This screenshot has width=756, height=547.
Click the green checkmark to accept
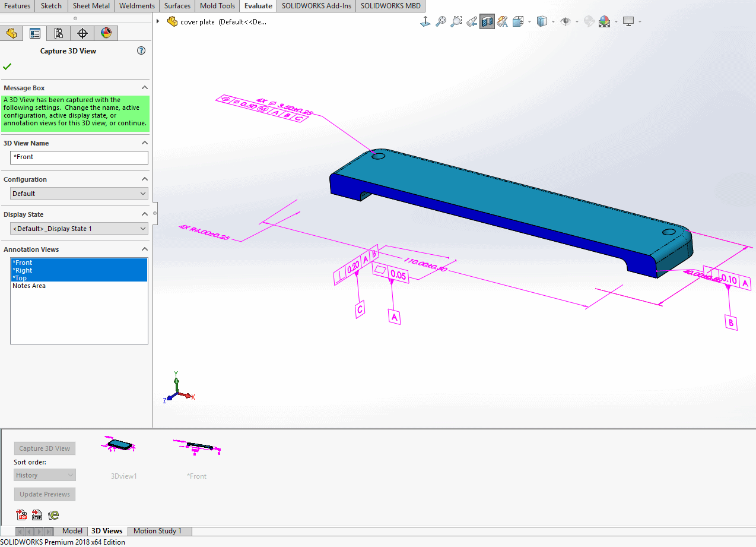pyautogui.click(x=7, y=67)
